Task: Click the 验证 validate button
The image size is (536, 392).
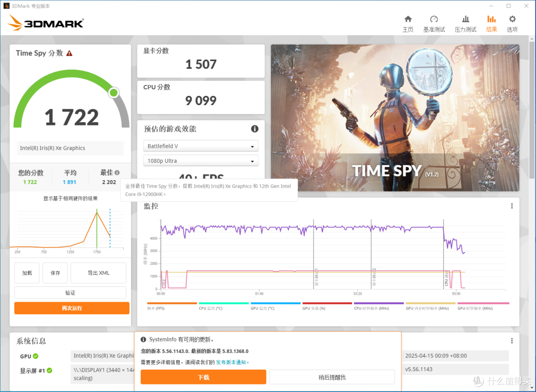Action: 70,293
